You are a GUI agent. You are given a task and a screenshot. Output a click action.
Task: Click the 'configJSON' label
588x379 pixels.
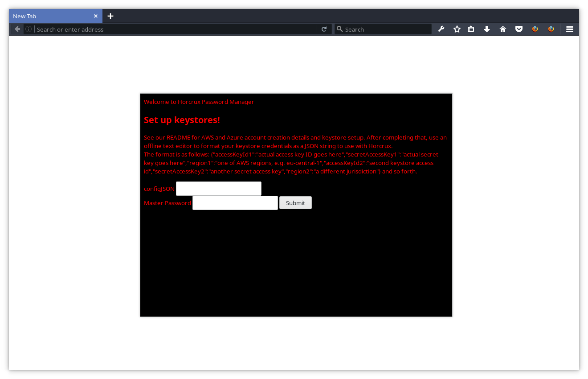(159, 189)
